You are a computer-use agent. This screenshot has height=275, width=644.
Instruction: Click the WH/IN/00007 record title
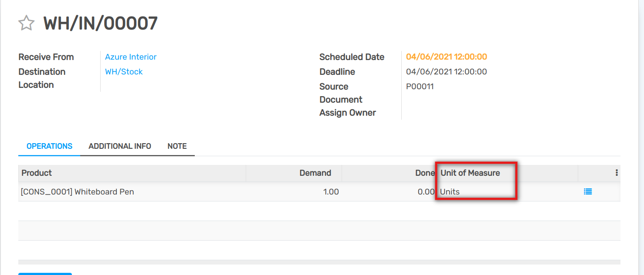(x=100, y=23)
